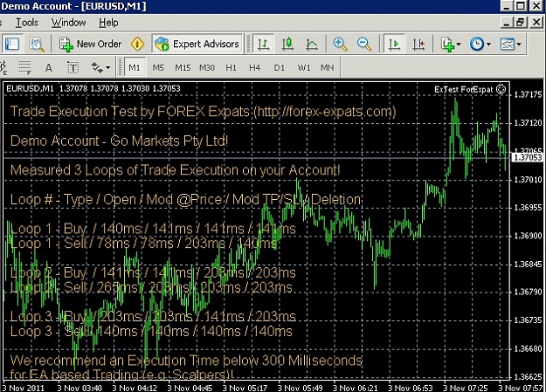Zoom out on the chart
This screenshot has width=546, height=392.
click(x=364, y=44)
